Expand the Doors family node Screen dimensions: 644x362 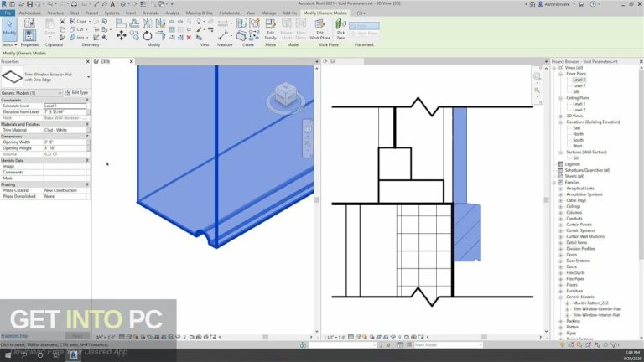pos(560,255)
